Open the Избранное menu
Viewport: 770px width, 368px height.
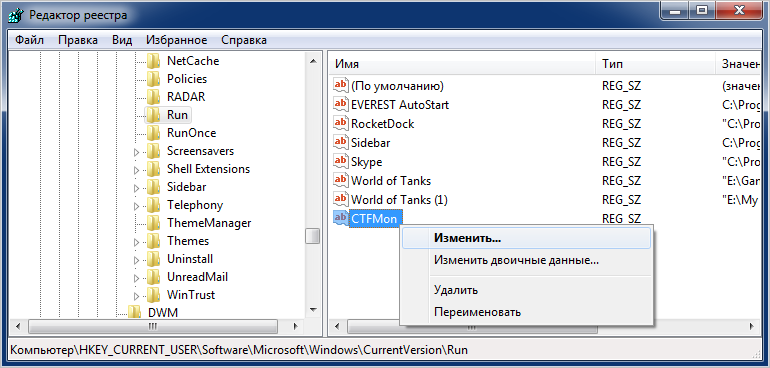pyautogui.click(x=177, y=40)
